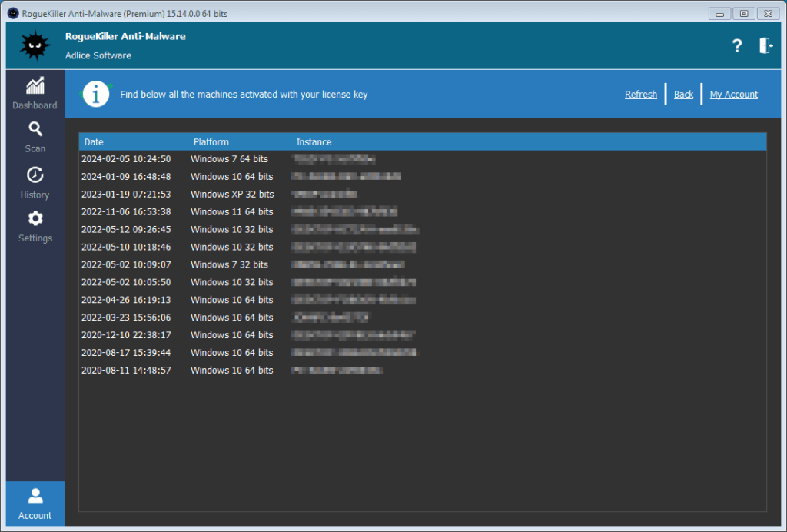This screenshot has width=787, height=532.
Task: Click the Refresh link
Action: click(640, 95)
